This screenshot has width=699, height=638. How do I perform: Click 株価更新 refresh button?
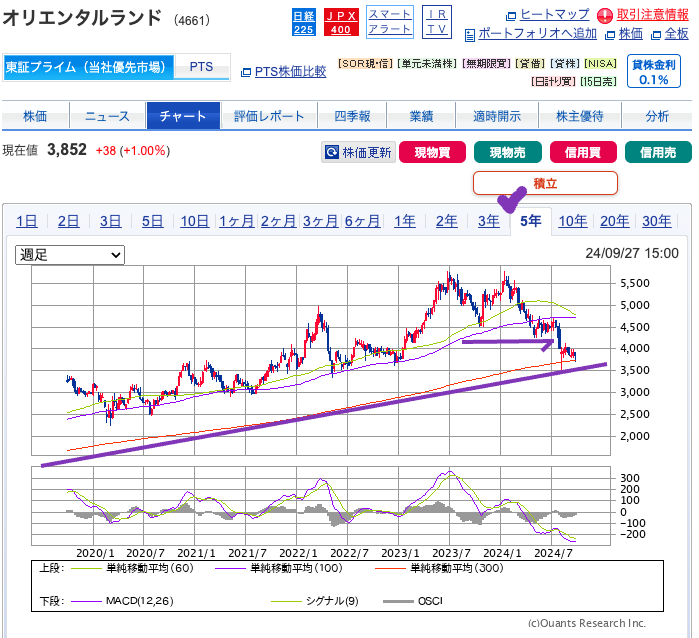click(x=358, y=152)
